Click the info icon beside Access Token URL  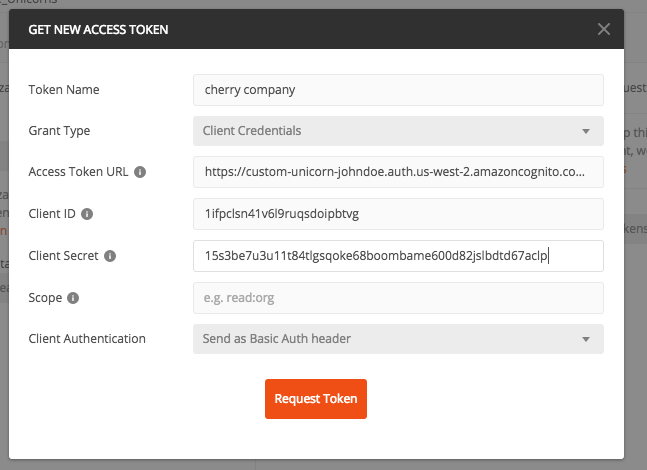(140, 172)
